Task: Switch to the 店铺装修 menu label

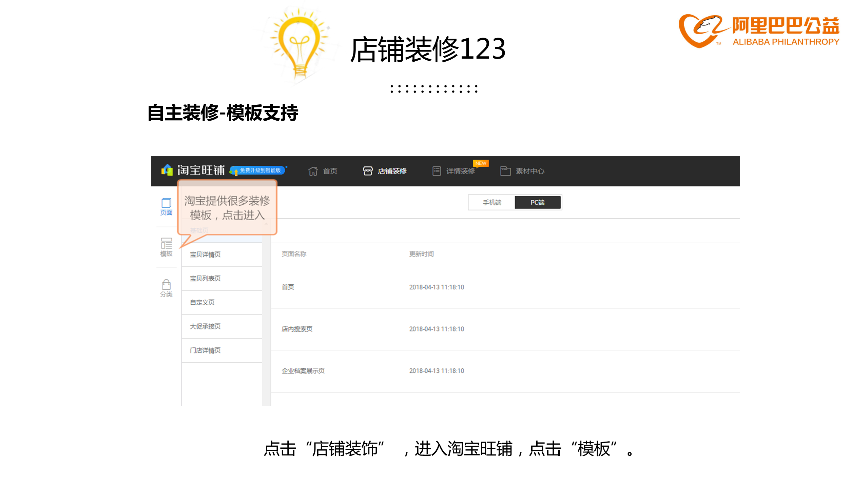Action: [392, 171]
